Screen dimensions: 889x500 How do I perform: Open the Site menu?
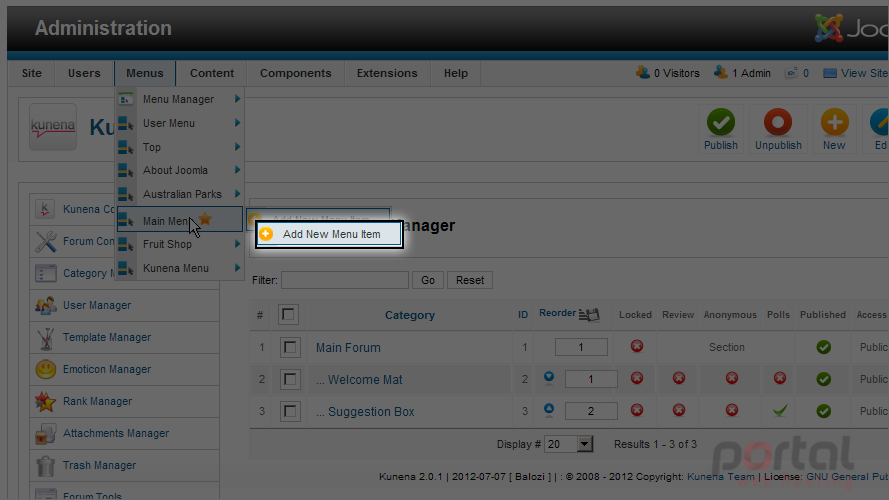click(x=32, y=73)
